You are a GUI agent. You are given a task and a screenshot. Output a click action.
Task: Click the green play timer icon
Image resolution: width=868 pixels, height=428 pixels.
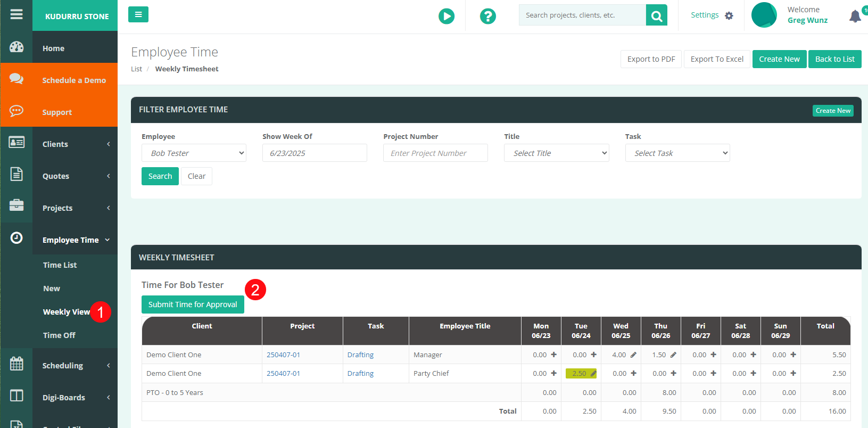[x=447, y=17]
